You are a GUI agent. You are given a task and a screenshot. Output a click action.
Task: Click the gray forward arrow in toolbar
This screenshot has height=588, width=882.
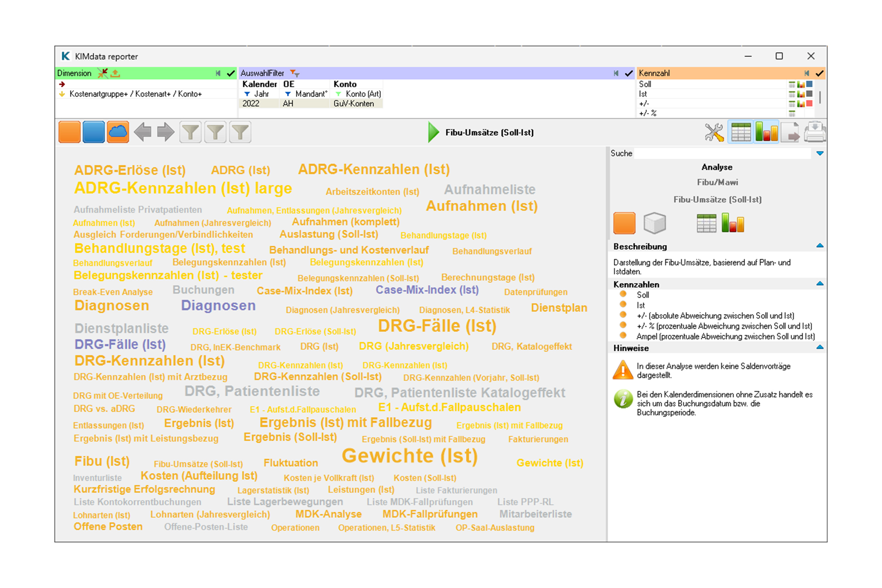[166, 132]
